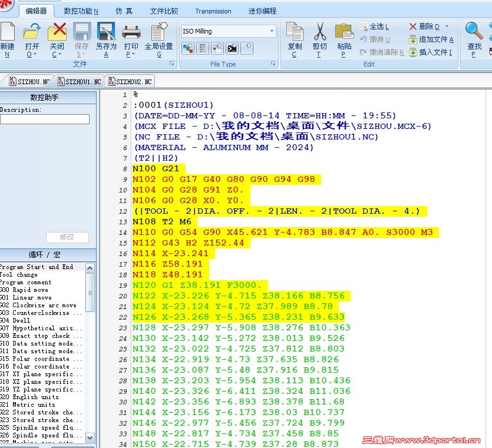The image size is (492, 448).
Task: Click the Cut (剪切) scissors icon
Action: 319,32
